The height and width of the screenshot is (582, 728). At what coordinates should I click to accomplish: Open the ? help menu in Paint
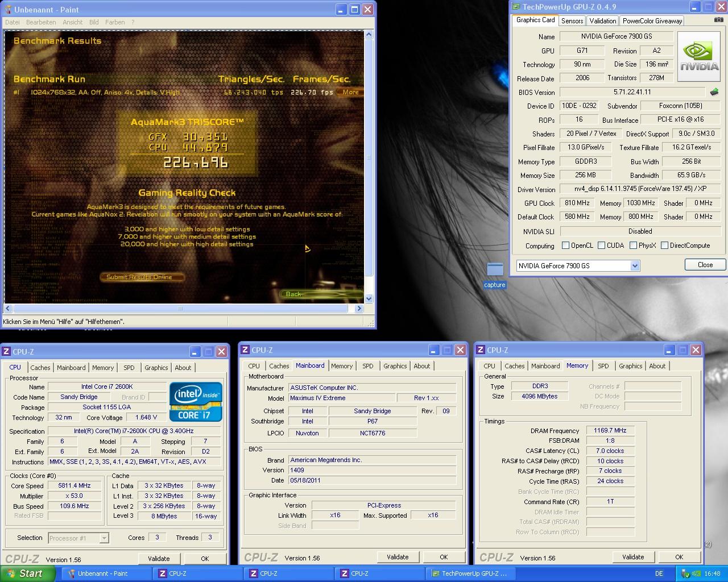point(133,22)
